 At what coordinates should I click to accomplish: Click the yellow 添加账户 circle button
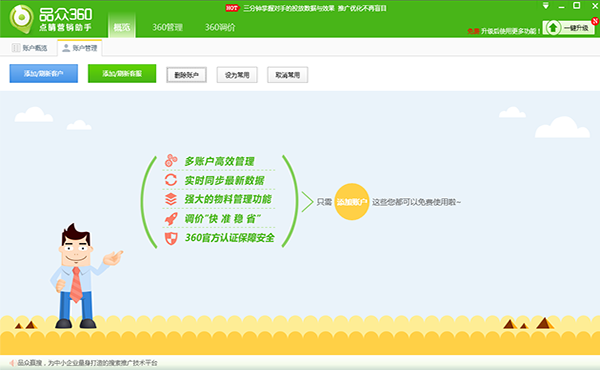coord(352,202)
